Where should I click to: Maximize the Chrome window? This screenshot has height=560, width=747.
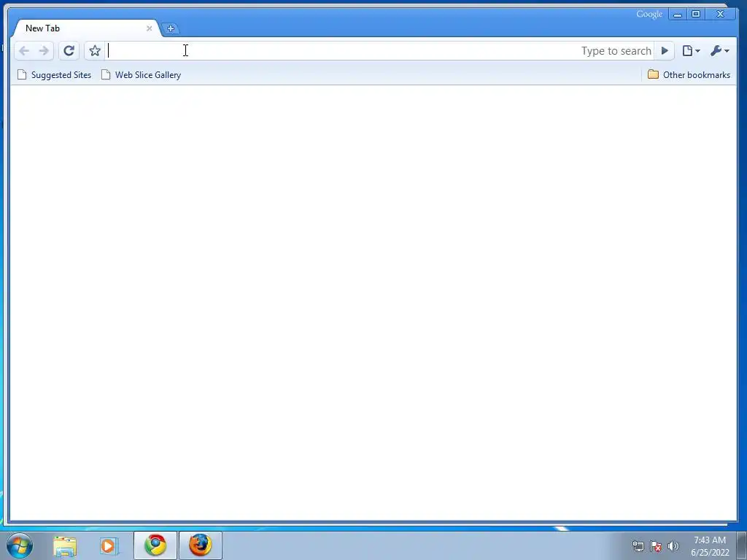click(x=695, y=15)
